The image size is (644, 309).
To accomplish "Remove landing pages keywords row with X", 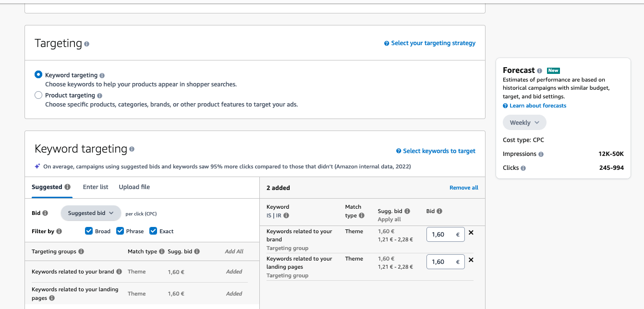I will point(471,260).
